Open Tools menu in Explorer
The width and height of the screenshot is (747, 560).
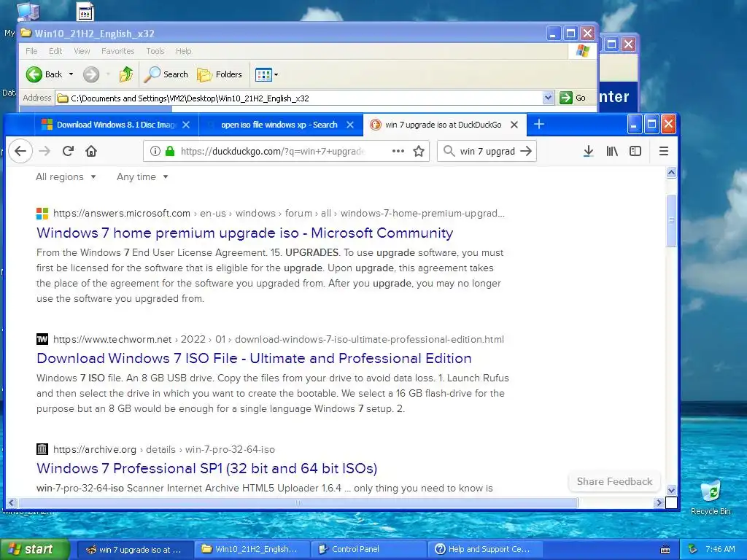coord(155,51)
